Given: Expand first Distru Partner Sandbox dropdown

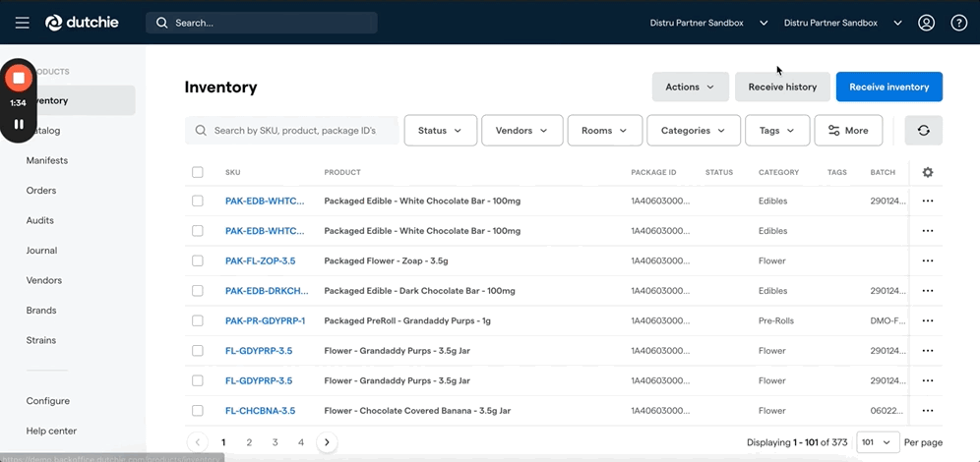Looking at the screenshot, I should [x=764, y=24].
